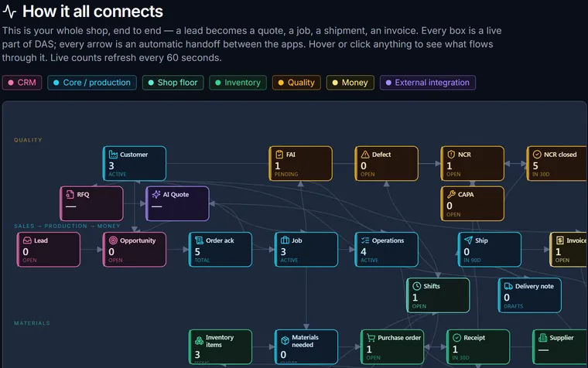Screen dimensions: 588x368
Task: Click the Purchase order cart icon
Action: pos(371,338)
